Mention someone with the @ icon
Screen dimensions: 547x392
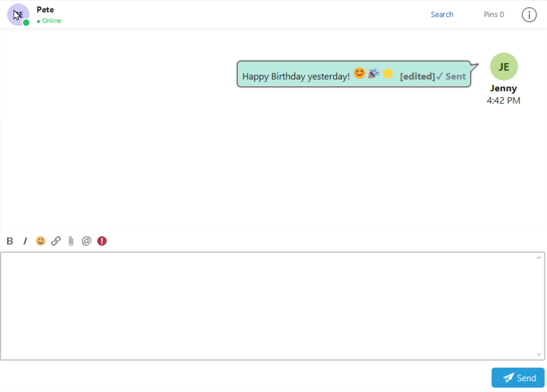pos(86,241)
